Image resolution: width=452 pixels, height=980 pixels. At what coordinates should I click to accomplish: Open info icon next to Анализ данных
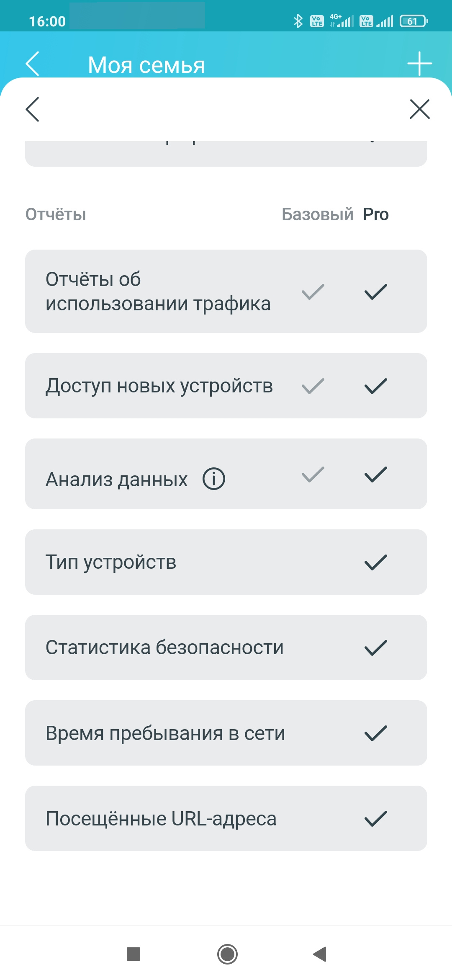pos(214,479)
